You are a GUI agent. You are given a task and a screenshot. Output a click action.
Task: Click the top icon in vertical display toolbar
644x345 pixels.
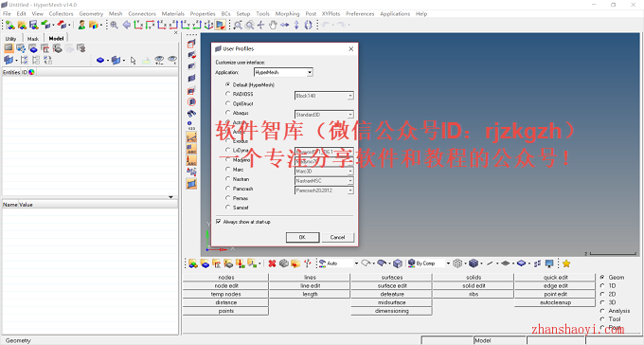click(191, 44)
